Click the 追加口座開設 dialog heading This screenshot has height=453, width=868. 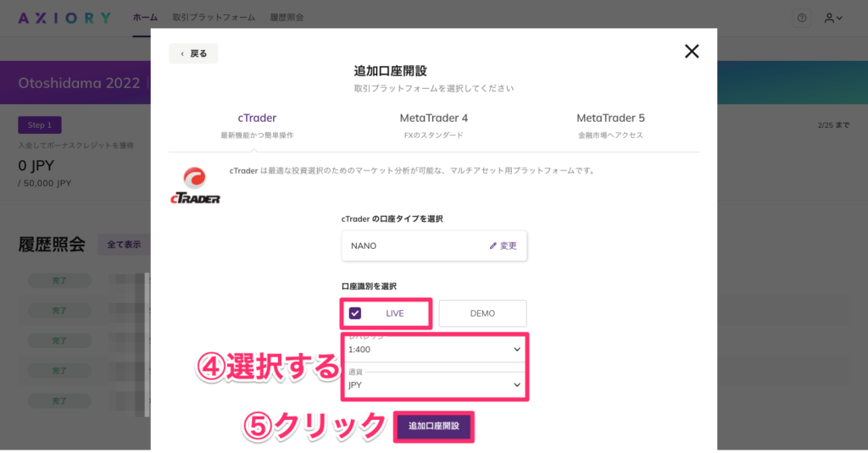pyautogui.click(x=390, y=71)
